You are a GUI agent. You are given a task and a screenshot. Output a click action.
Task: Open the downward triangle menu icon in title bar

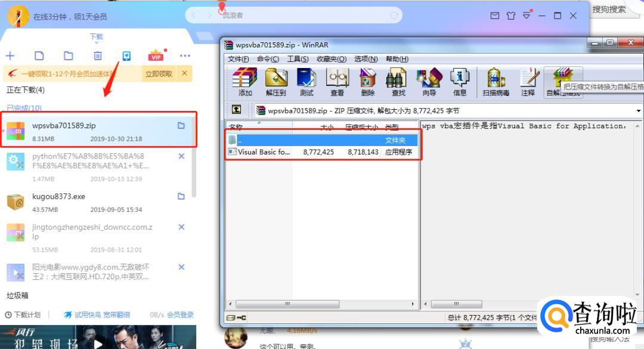pos(527,16)
